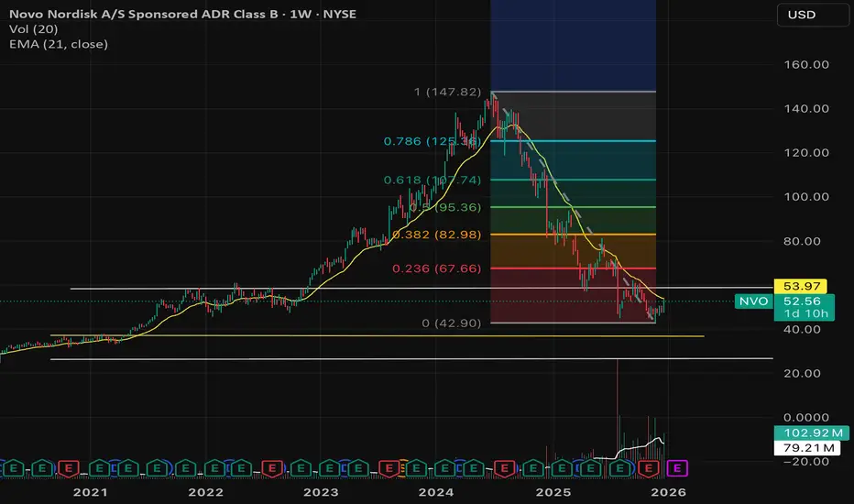Select the orange 0.382 Fibonacci line
Image resolution: width=854 pixels, height=504 pixels.
click(x=573, y=235)
